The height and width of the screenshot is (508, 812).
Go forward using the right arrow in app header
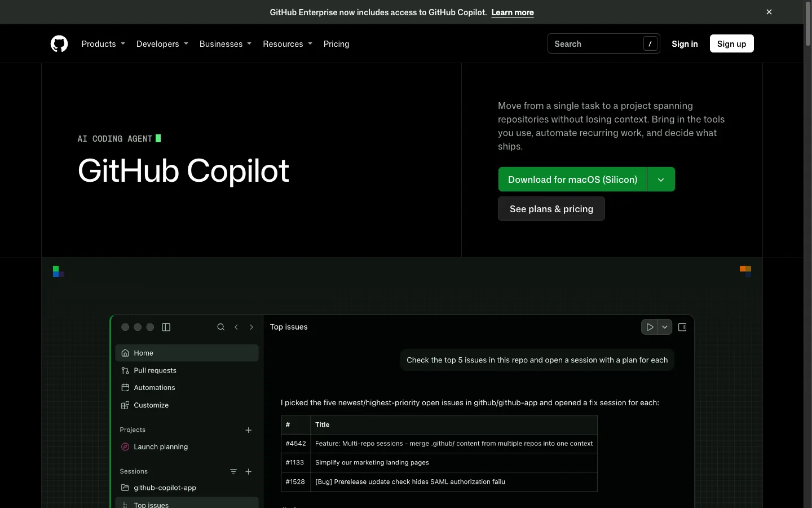pos(251,327)
